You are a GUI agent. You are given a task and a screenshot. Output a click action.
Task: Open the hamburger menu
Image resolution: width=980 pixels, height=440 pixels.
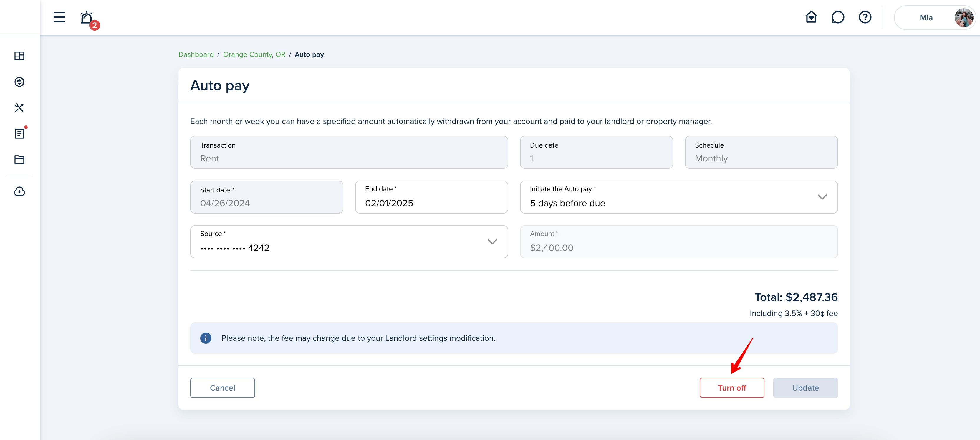click(59, 17)
